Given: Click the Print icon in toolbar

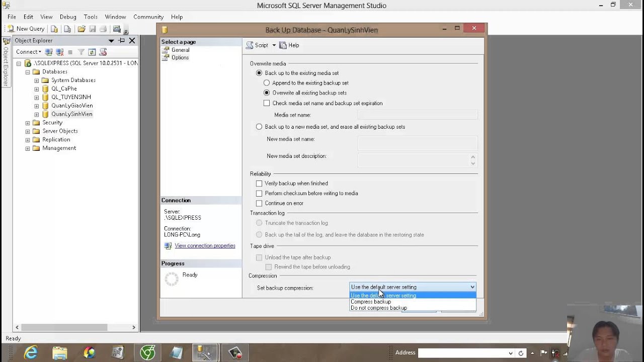Looking at the screenshot, I should tap(103, 29).
